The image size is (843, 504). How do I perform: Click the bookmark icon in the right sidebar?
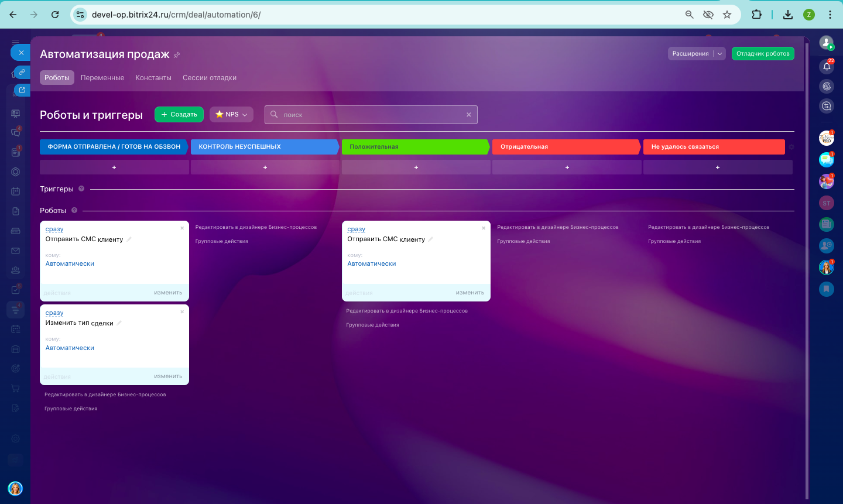tap(827, 289)
